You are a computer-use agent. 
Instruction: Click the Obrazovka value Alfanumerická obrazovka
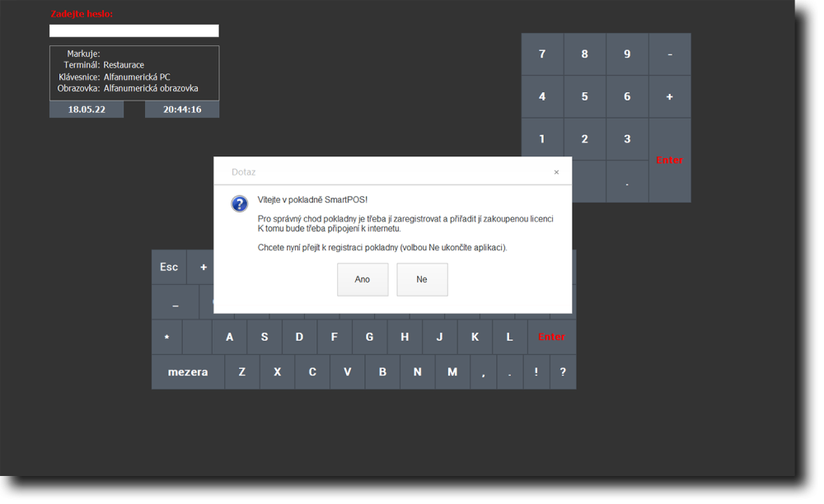[x=151, y=89]
